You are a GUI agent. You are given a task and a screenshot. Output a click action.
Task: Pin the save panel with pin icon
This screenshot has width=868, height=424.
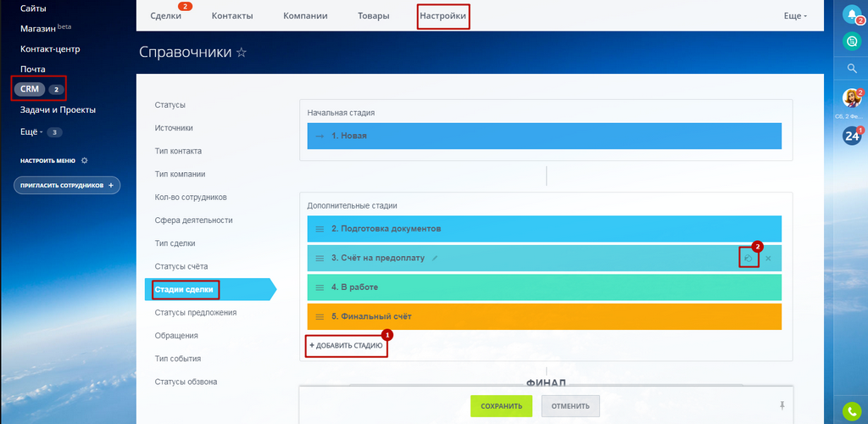pyautogui.click(x=782, y=405)
